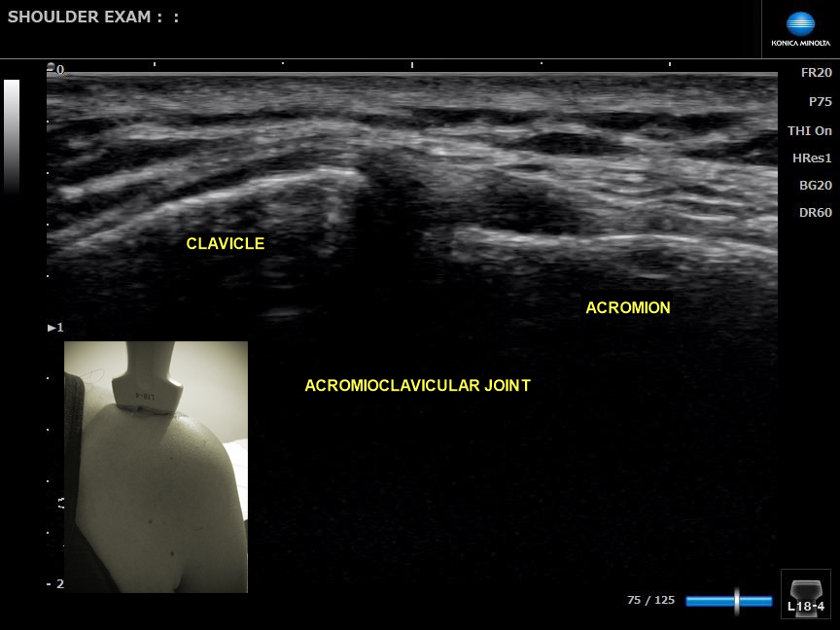840x630 pixels.
Task: Click the cine frame slider handle
Action: pos(737,601)
